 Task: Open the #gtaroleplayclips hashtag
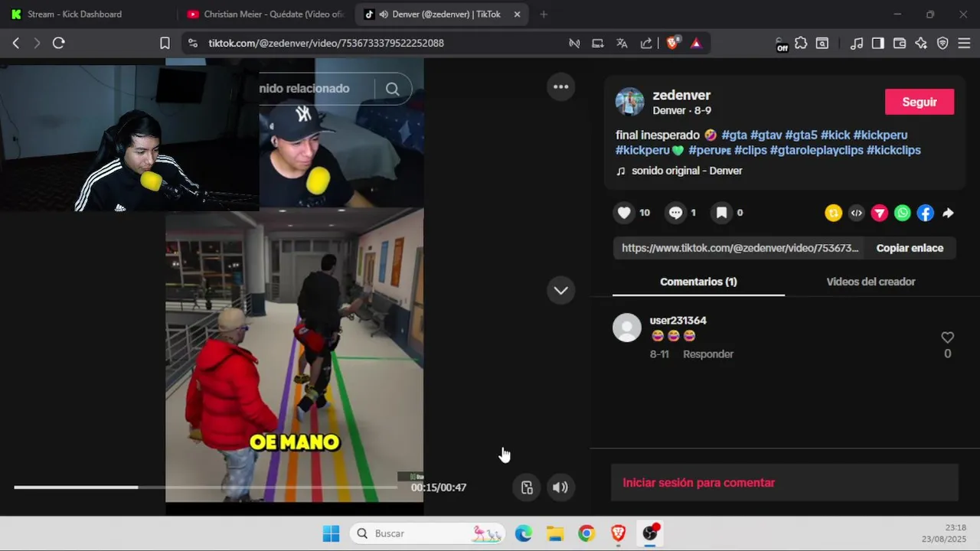(816, 151)
